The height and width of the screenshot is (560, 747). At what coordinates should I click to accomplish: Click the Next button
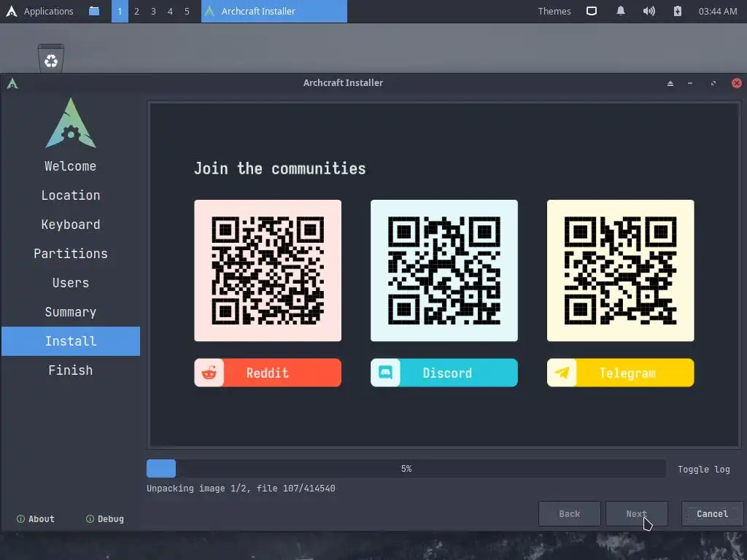pyautogui.click(x=636, y=514)
